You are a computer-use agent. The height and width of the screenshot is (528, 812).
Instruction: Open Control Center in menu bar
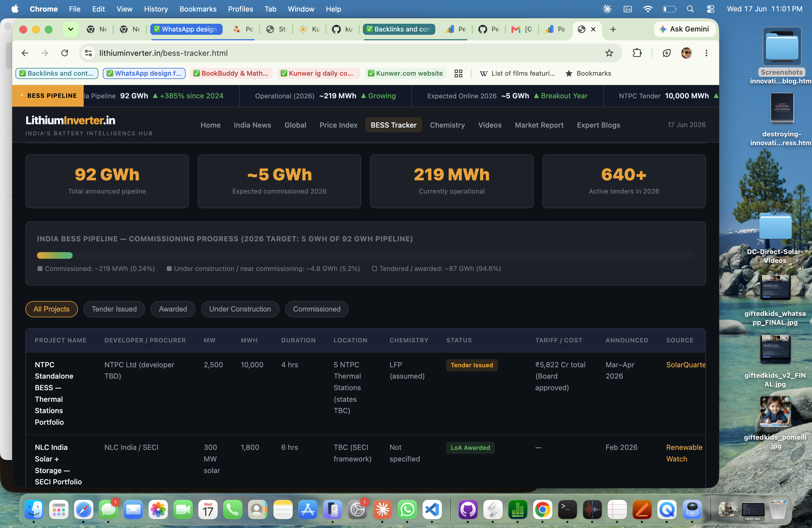pyautogui.click(x=710, y=9)
